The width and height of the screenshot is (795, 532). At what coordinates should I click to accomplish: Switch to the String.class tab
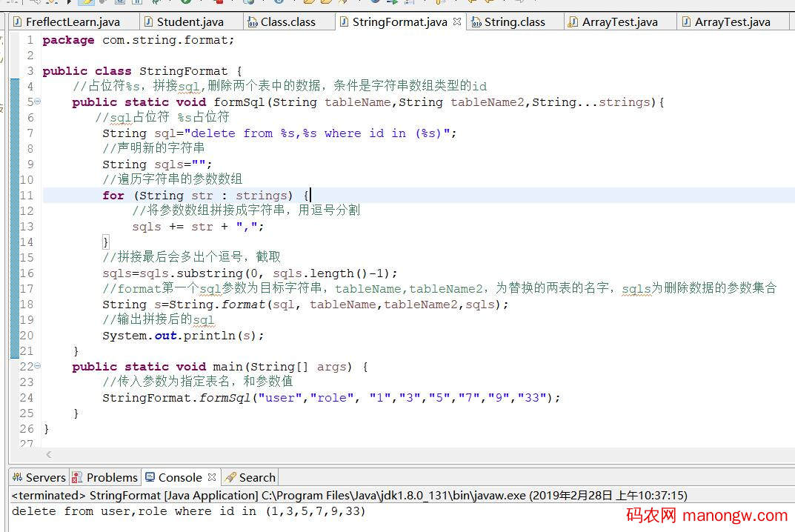coord(514,22)
